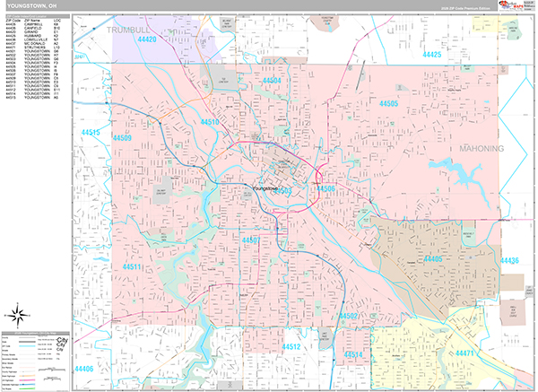Click the YOUNGSTOWN, OH title header
538x392 pixels.
click(x=32, y=6)
